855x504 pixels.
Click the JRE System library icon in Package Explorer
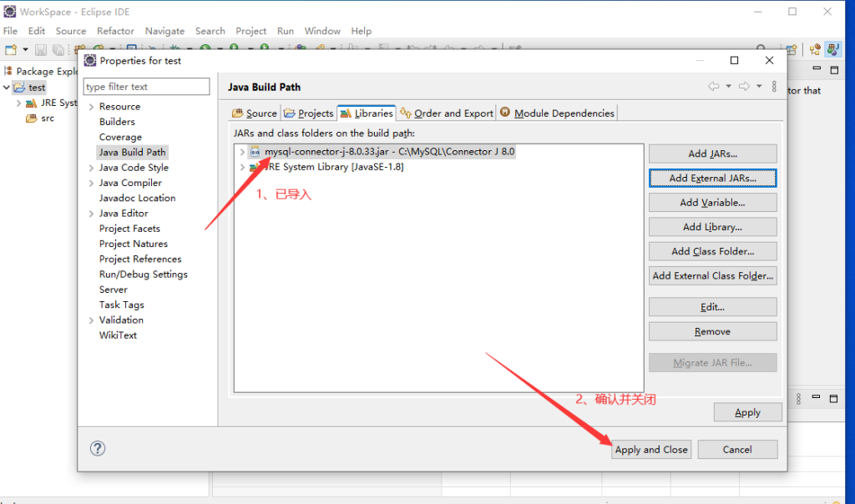pyautogui.click(x=32, y=103)
